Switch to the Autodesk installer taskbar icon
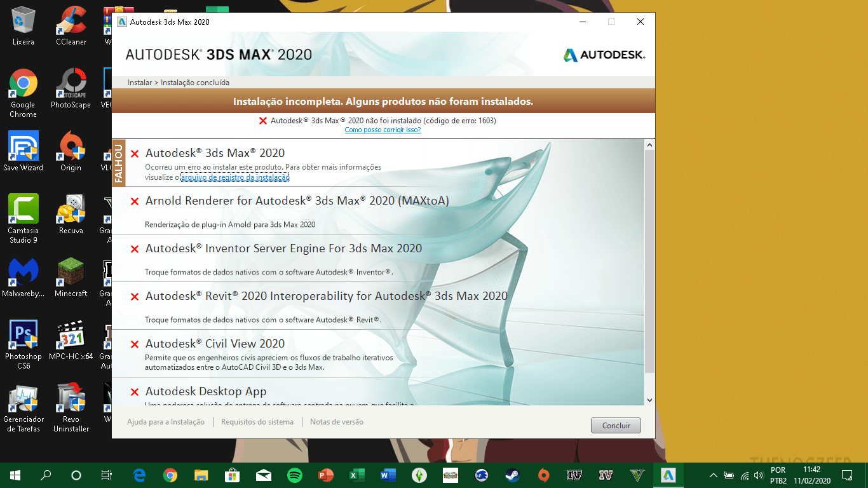Screen dimensions: 868x488 (x=668, y=475)
